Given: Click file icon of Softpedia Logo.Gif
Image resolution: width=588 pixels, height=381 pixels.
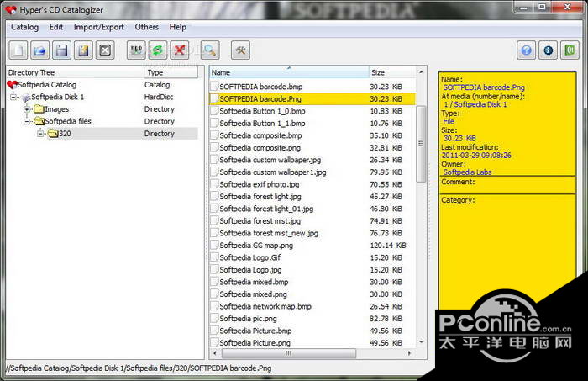Looking at the screenshot, I should tap(214, 257).
